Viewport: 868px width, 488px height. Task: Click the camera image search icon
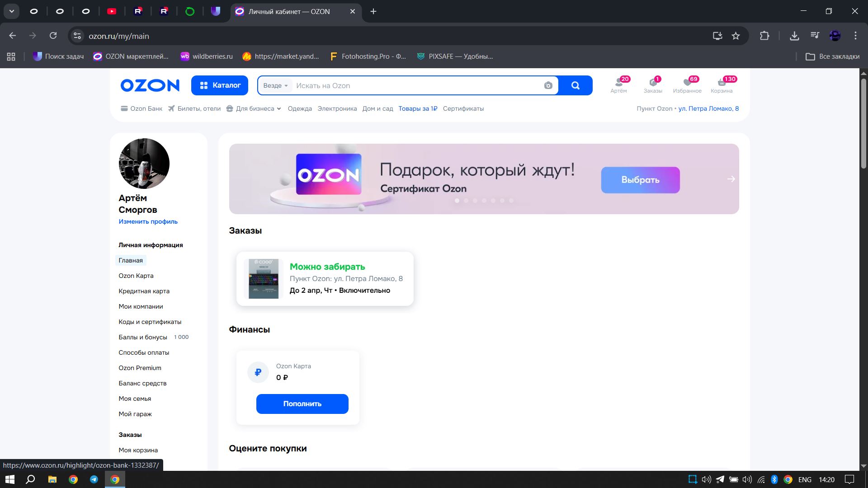(548, 85)
